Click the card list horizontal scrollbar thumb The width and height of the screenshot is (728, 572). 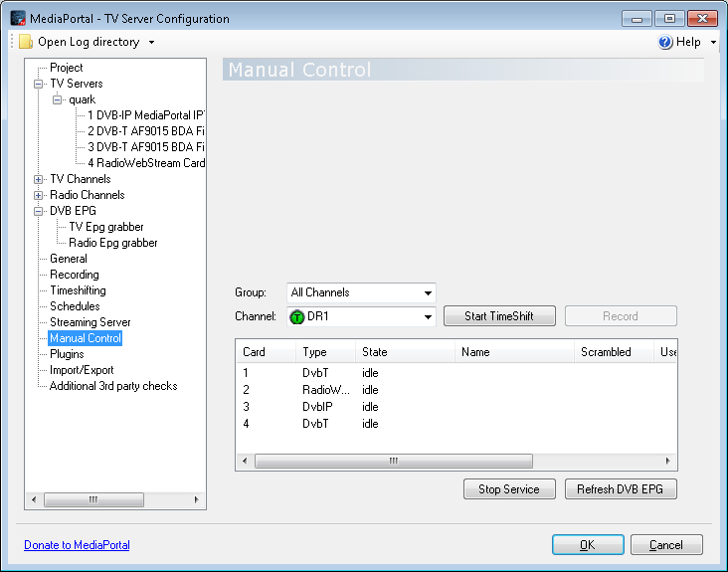pyautogui.click(x=394, y=461)
